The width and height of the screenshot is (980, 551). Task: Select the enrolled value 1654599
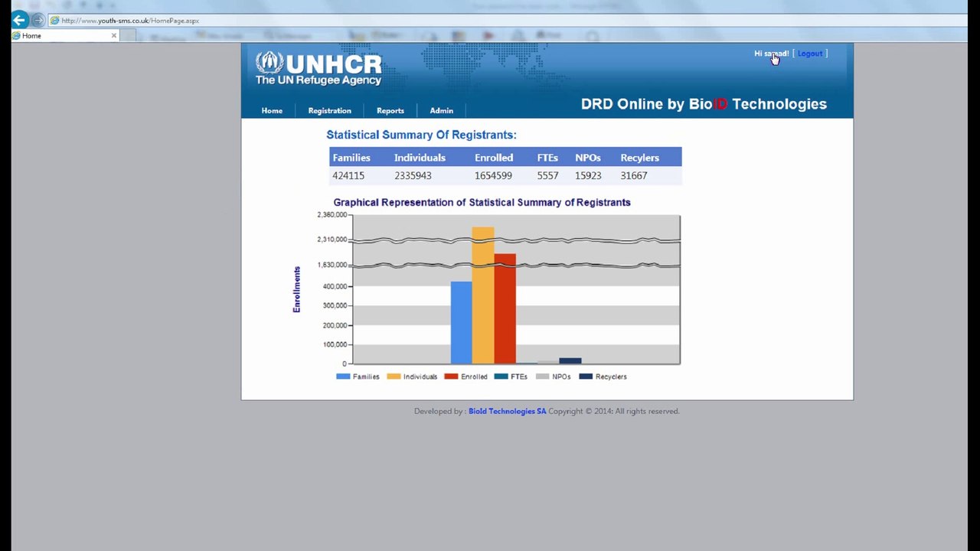tap(493, 175)
